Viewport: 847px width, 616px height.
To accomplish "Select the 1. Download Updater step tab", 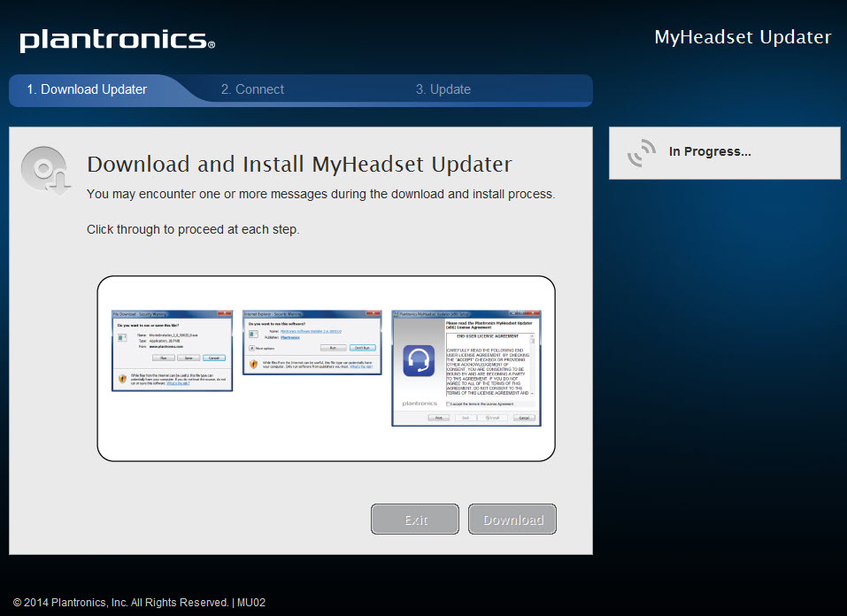I will click(87, 89).
